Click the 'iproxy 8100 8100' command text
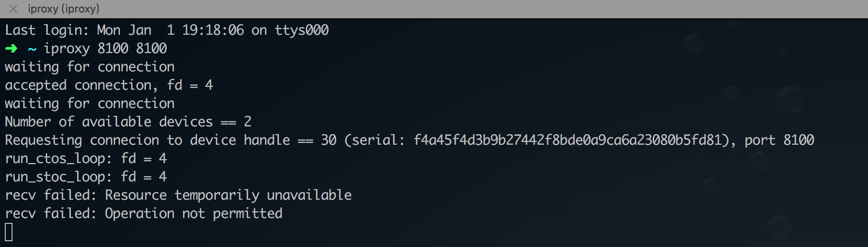Image resolution: width=868 pixels, height=247 pixels. (105, 48)
